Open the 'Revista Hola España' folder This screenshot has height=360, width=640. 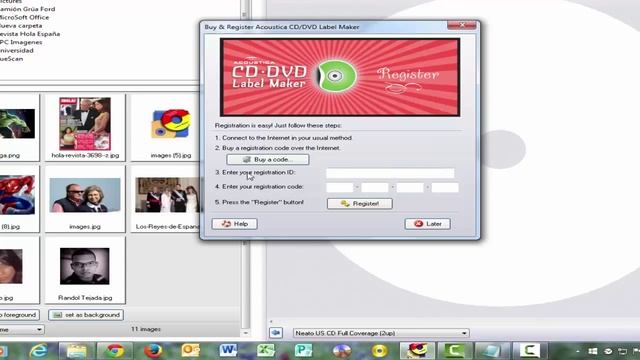pos(29,34)
